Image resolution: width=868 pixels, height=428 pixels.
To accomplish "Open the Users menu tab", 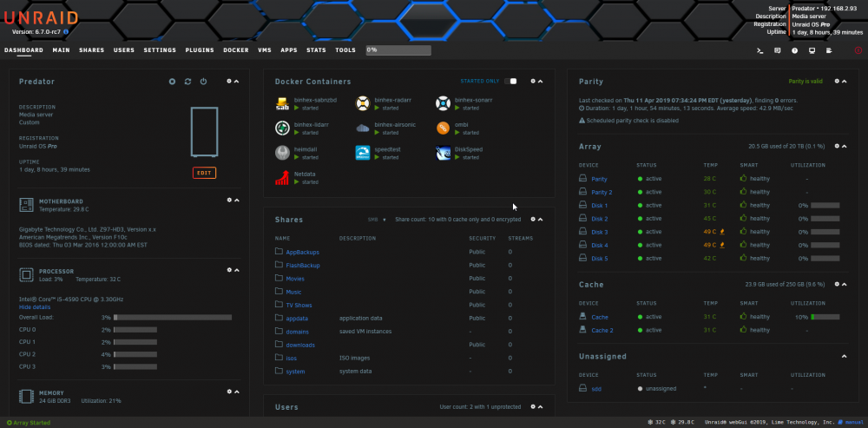I will (124, 49).
